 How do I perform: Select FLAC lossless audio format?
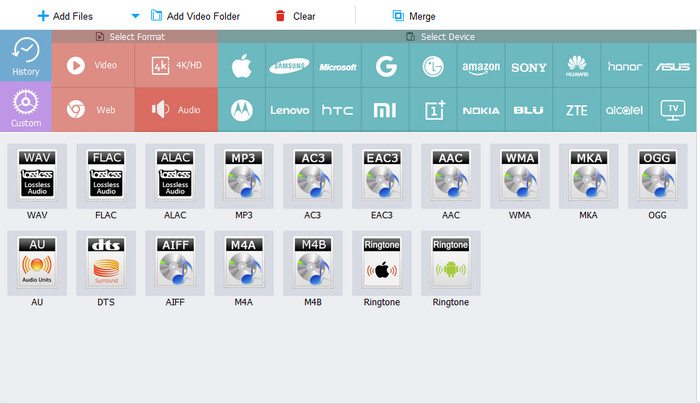point(106,176)
